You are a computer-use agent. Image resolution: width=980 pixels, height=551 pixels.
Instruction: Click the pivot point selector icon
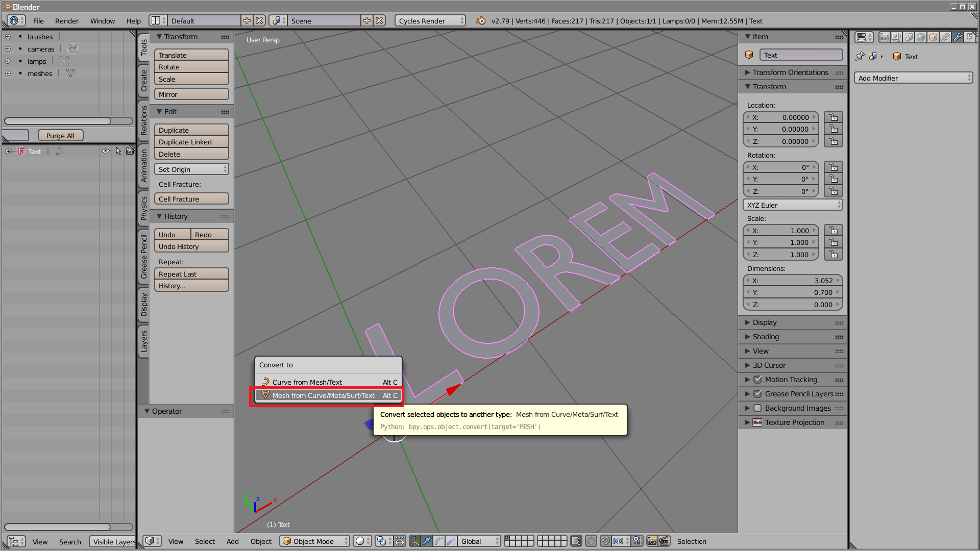click(x=384, y=541)
